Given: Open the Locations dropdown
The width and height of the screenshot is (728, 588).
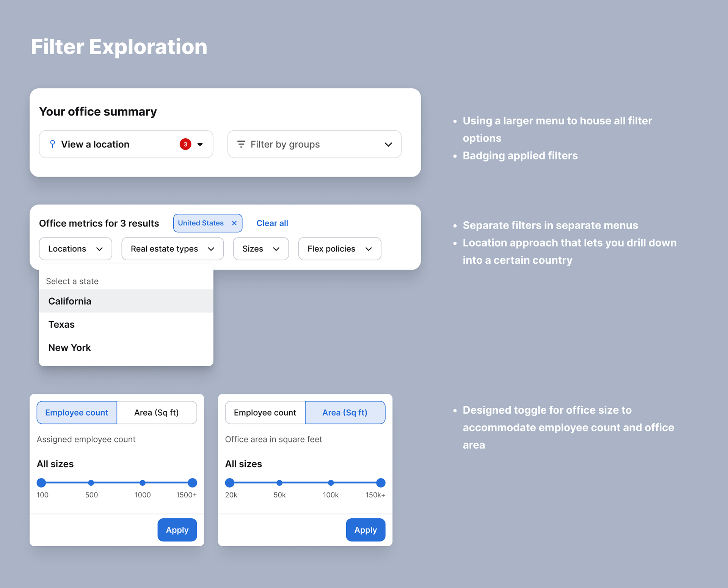Looking at the screenshot, I should tap(75, 249).
